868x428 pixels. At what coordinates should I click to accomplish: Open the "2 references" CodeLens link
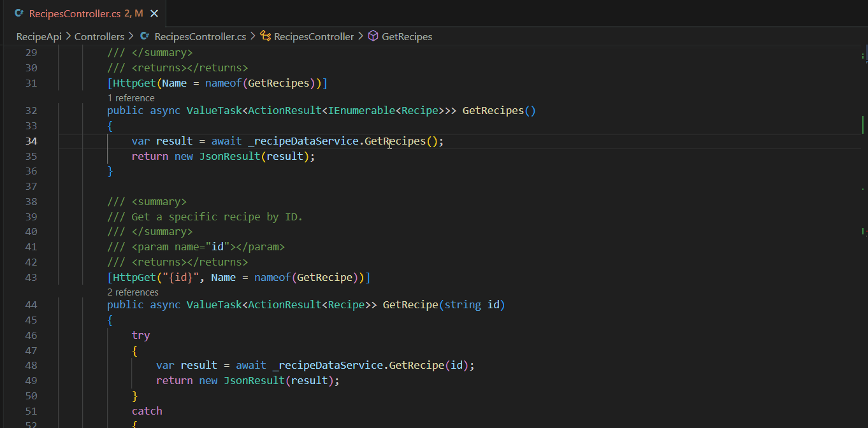point(133,292)
